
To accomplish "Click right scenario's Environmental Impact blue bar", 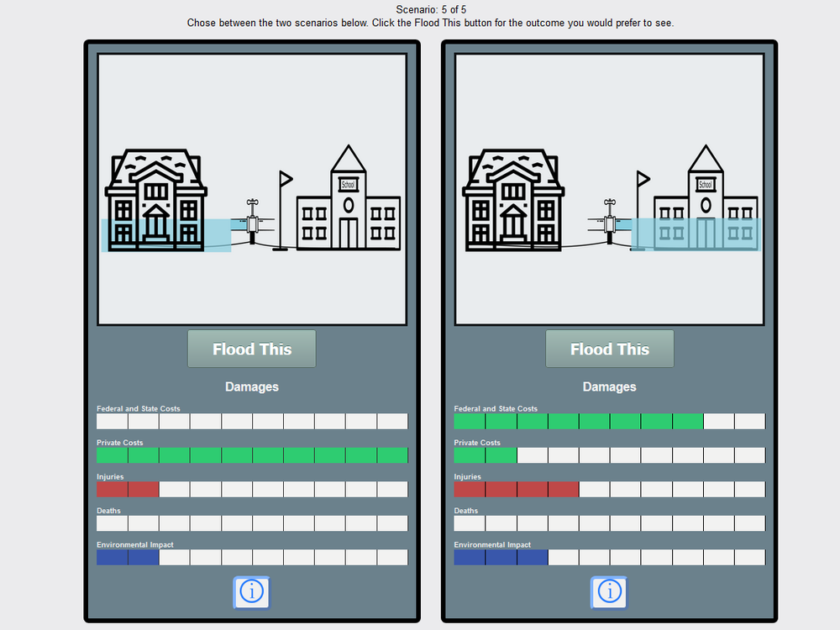I will pyautogui.click(x=501, y=558).
